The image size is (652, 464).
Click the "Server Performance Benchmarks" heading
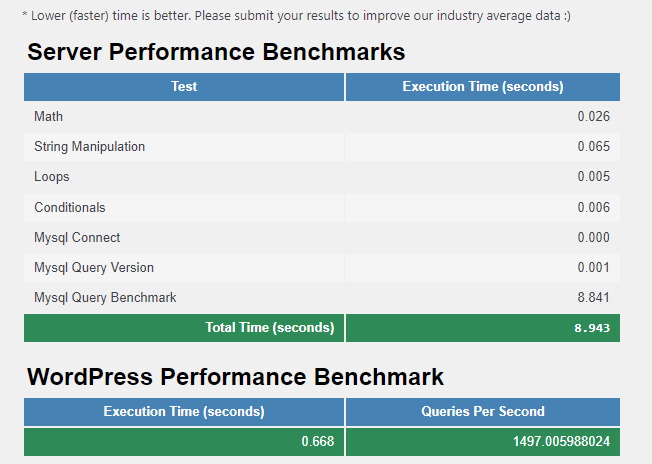tap(216, 52)
